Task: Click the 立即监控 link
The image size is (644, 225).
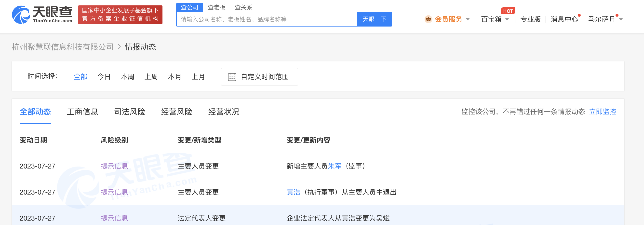Action: 603,112
